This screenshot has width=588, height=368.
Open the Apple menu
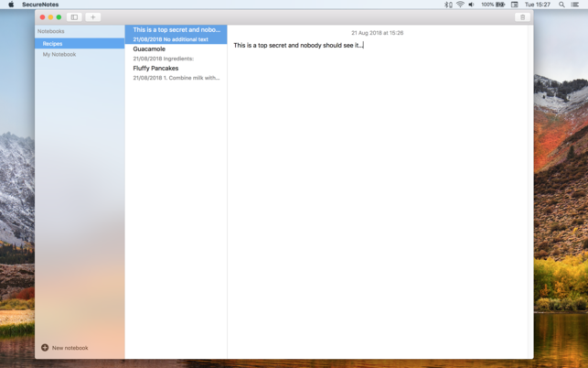coord(11,5)
